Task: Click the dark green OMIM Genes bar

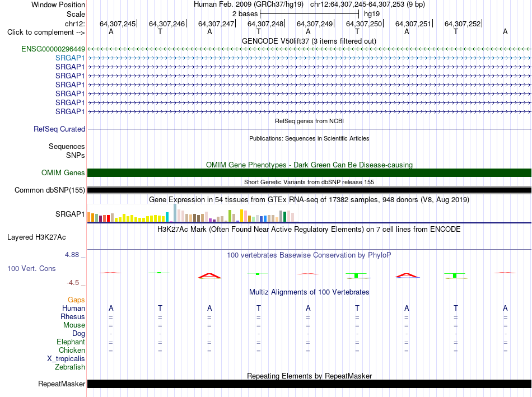Action: tap(309, 172)
